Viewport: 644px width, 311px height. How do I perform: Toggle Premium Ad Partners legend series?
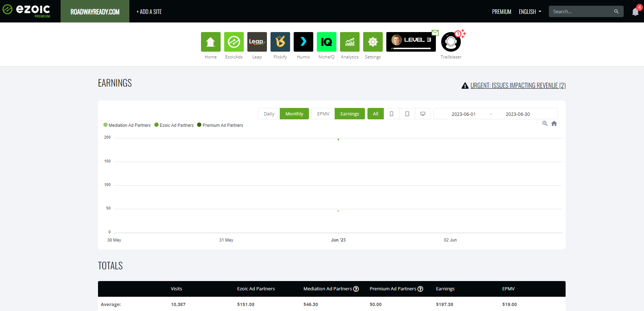(x=220, y=125)
